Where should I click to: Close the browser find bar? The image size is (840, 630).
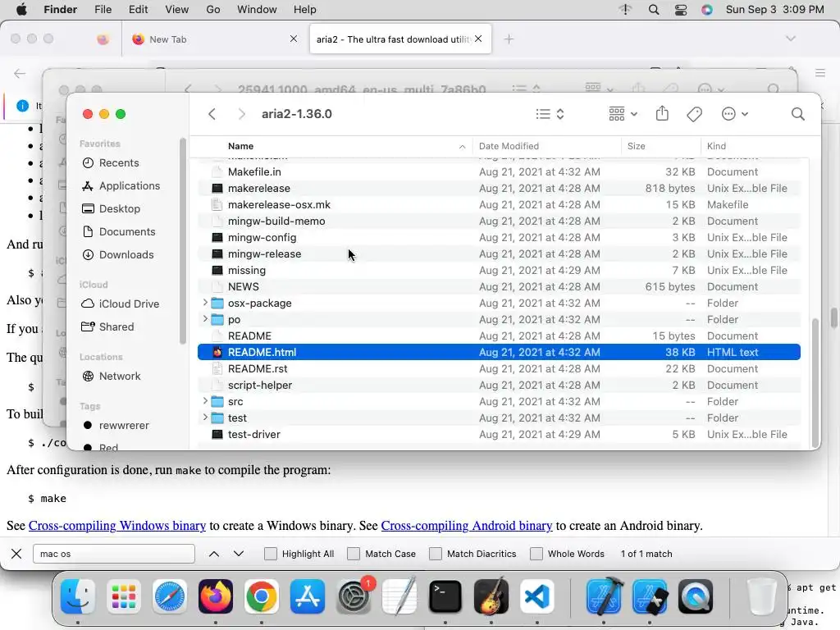pyautogui.click(x=16, y=554)
